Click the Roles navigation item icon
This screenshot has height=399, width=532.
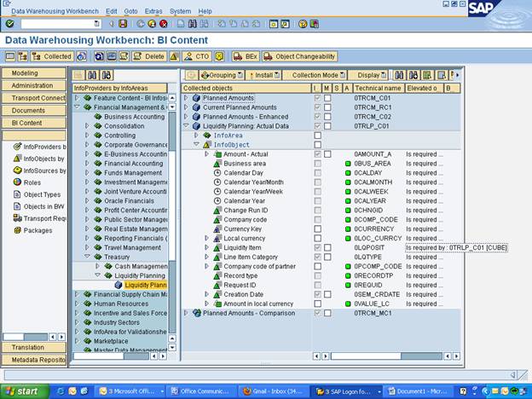coord(17,182)
